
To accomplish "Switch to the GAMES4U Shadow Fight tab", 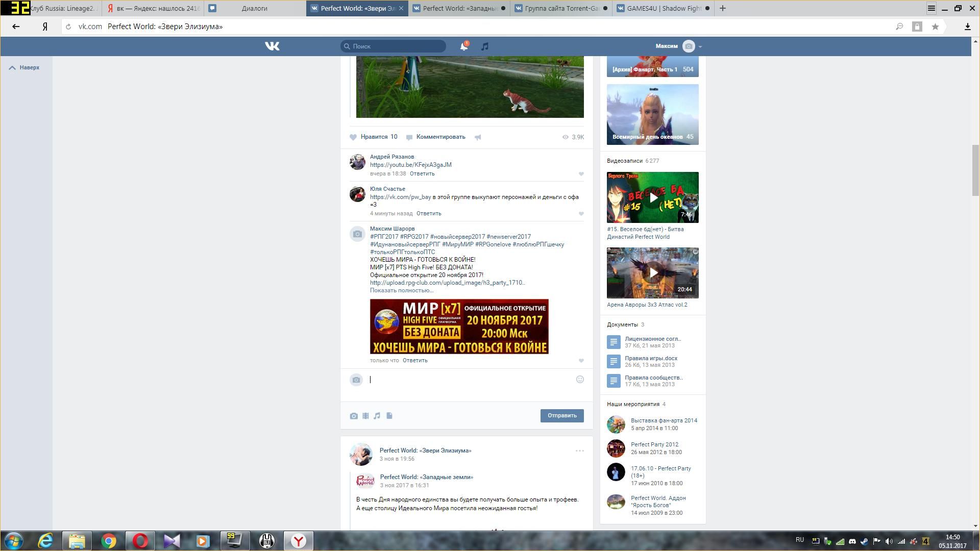I will click(x=663, y=8).
